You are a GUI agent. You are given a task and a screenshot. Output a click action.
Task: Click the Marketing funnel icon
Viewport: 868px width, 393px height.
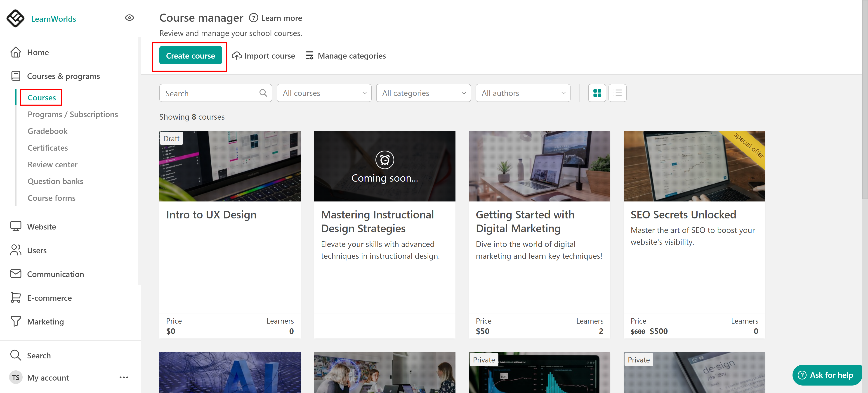(16, 321)
